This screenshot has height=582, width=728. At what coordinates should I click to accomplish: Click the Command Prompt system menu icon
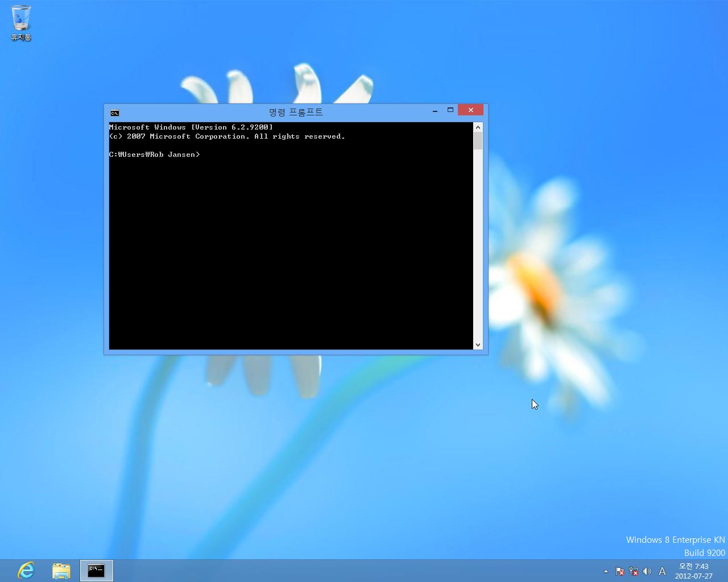point(115,113)
